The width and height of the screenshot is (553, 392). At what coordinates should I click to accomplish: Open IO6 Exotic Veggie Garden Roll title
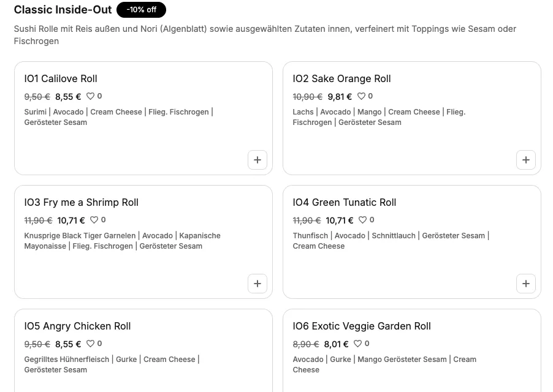click(362, 326)
